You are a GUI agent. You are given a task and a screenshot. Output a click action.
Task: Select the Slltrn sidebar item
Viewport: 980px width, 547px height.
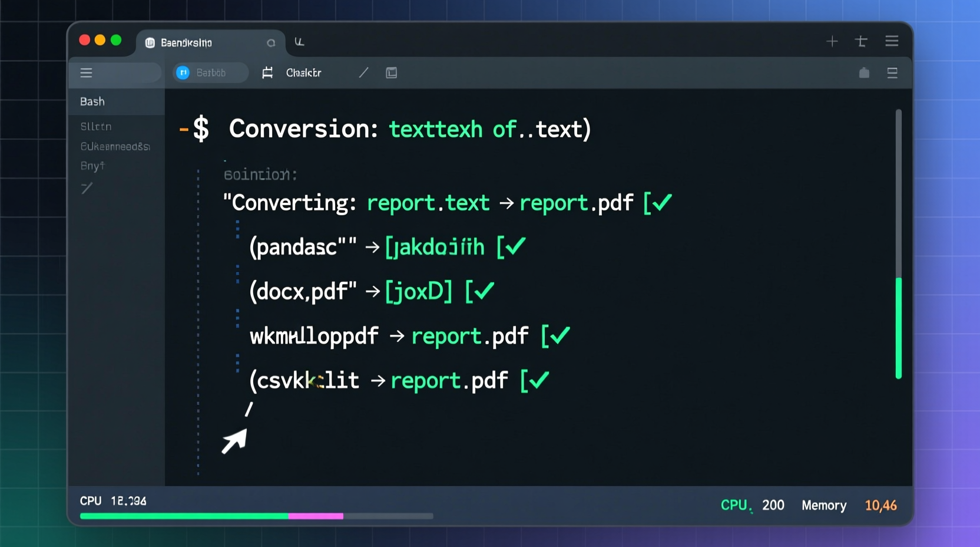pyautogui.click(x=96, y=127)
